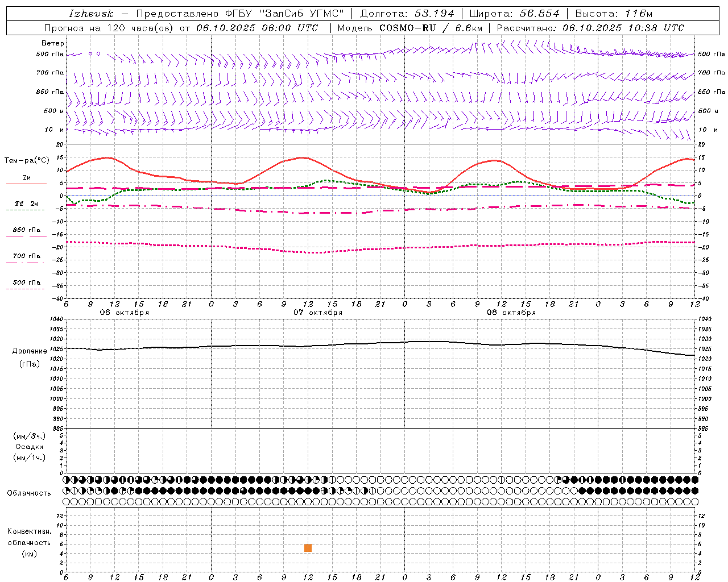The width and height of the screenshot is (728, 582).
Task: Click the "(гПа)" unit label below Давление
Action: tap(30, 364)
